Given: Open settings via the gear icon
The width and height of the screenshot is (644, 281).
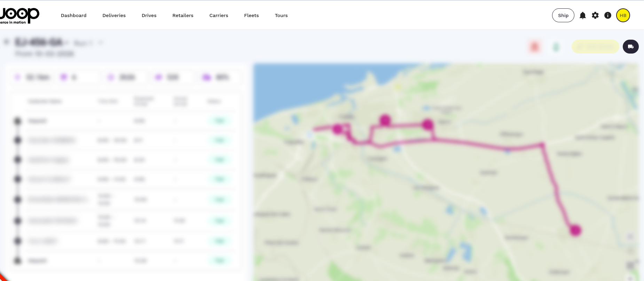Looking at the screenshot, I should [x=595, y=15].
